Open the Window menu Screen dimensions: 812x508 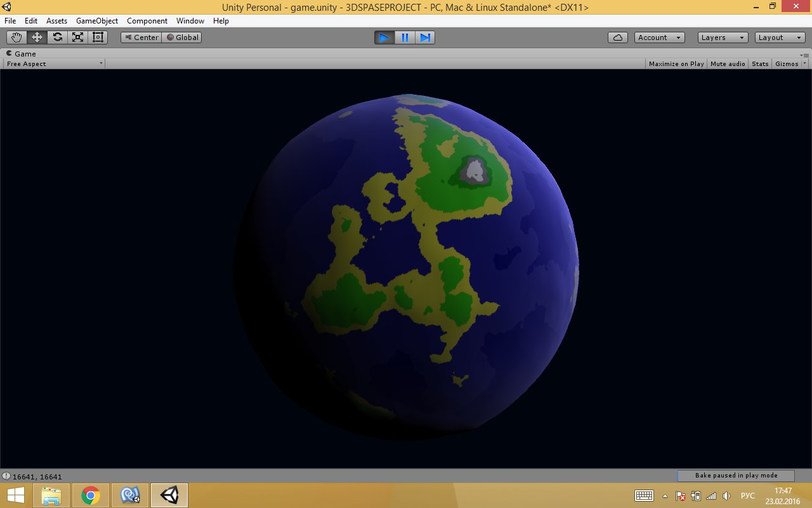coord(190,21)
